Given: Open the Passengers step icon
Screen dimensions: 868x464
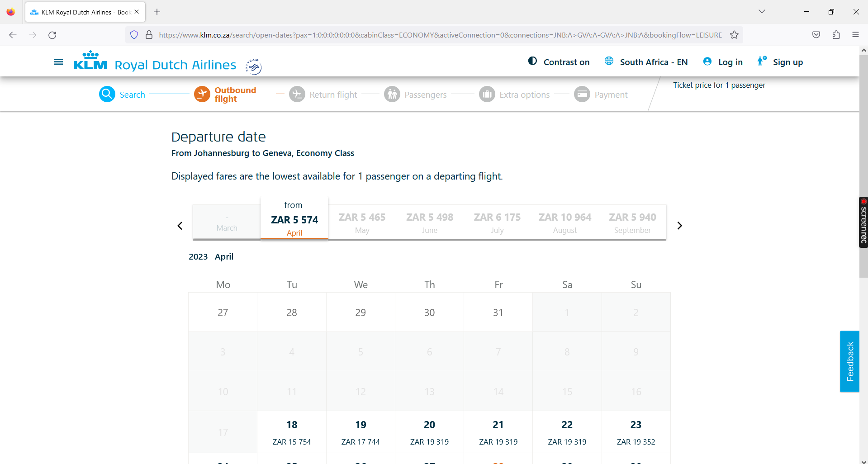Looking at the screenshot, I should pos(392,94).
